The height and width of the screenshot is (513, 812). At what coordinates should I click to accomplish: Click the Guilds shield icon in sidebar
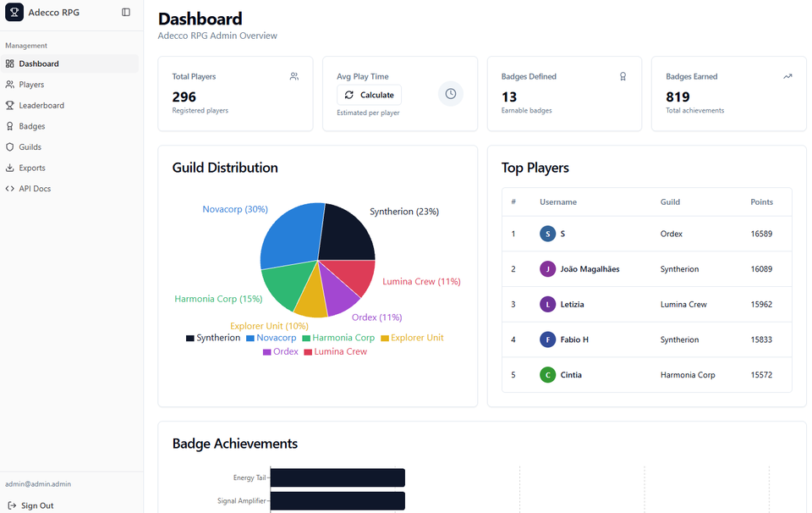(10, 146)
